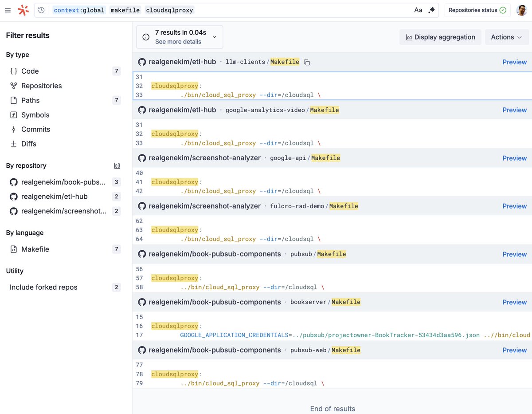
Task: Click the Paths file icon in sidebar
Action: [14, 100]
